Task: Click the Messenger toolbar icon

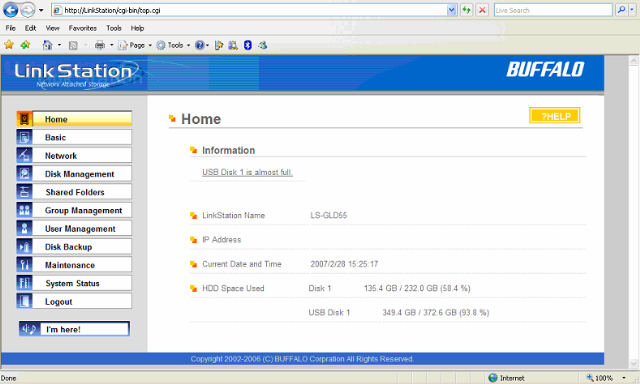Action: pyautogui.click(x=262, y=45)
